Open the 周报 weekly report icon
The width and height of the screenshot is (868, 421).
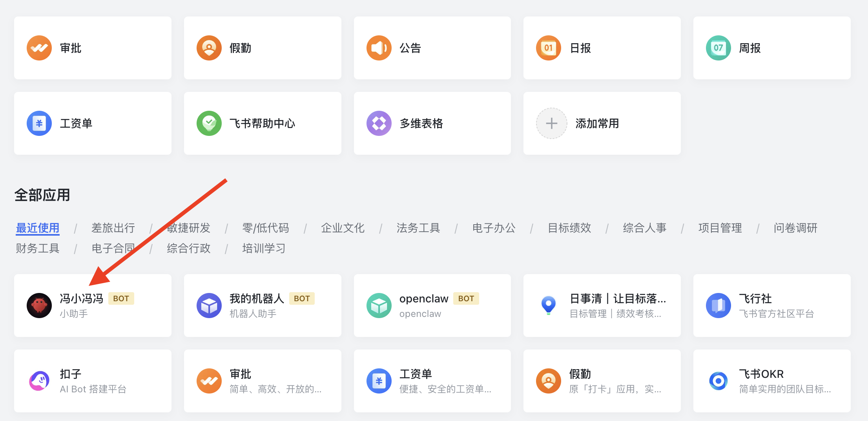tap(718, 48)
